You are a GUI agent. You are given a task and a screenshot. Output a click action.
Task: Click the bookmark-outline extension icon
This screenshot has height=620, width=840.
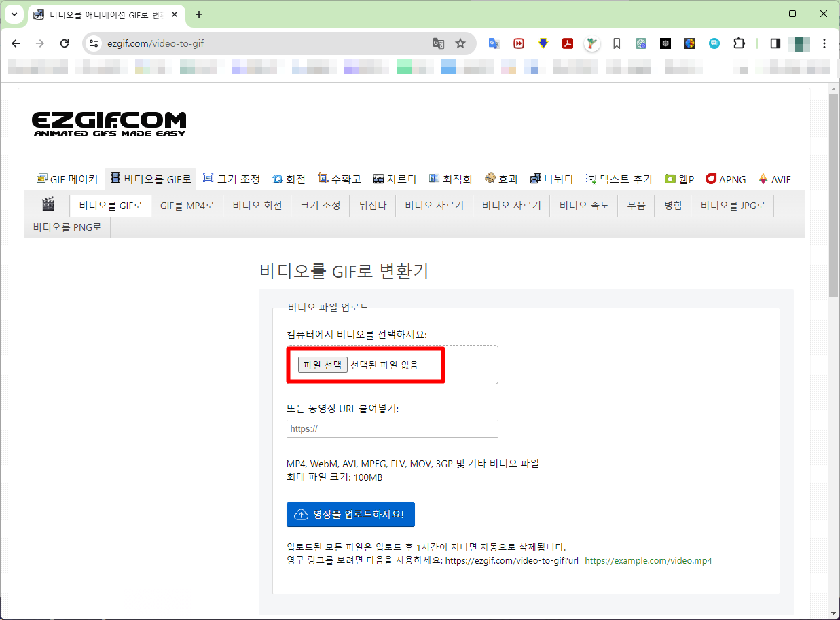click(x=617, y=43)
